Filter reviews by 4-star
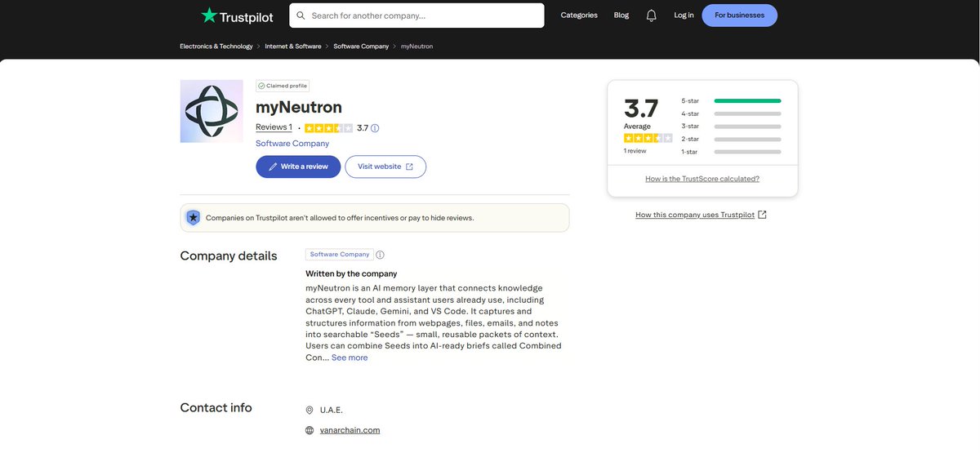 click(731, 113)
